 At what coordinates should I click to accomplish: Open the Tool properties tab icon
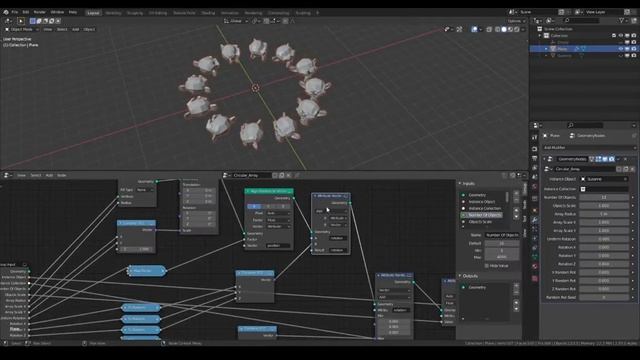[535, 138]
